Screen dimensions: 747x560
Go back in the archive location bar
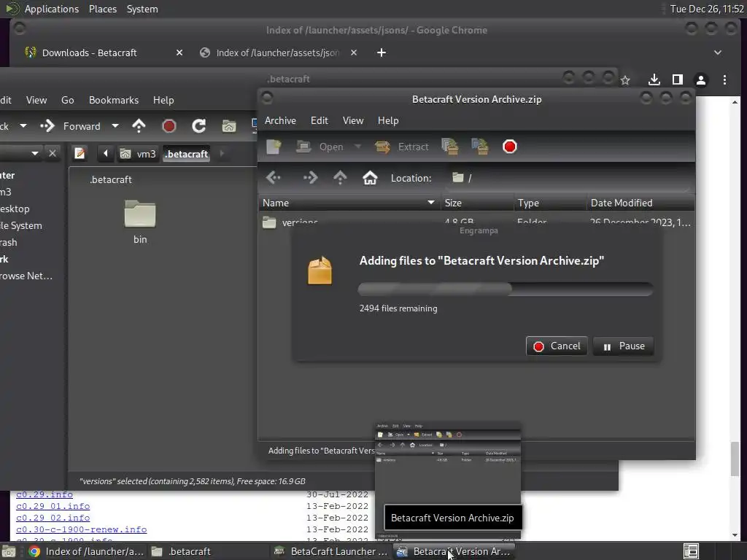[274, 178]
